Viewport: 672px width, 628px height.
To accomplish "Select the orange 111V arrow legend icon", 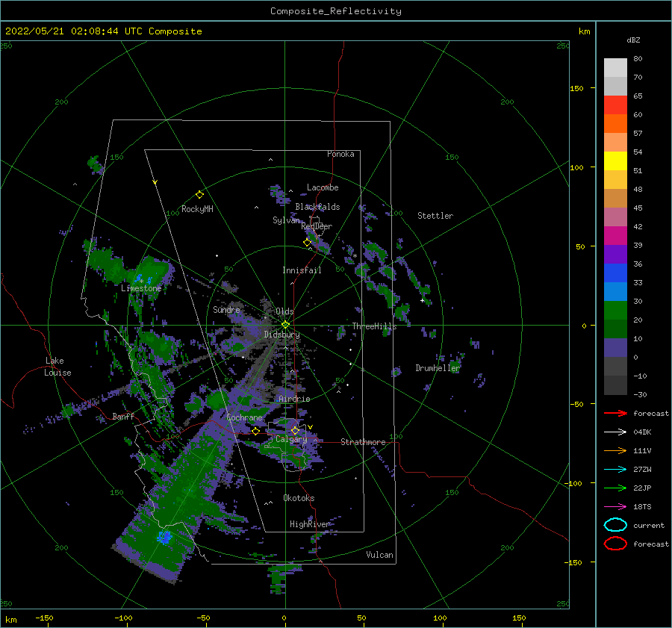I will (615, 450).
